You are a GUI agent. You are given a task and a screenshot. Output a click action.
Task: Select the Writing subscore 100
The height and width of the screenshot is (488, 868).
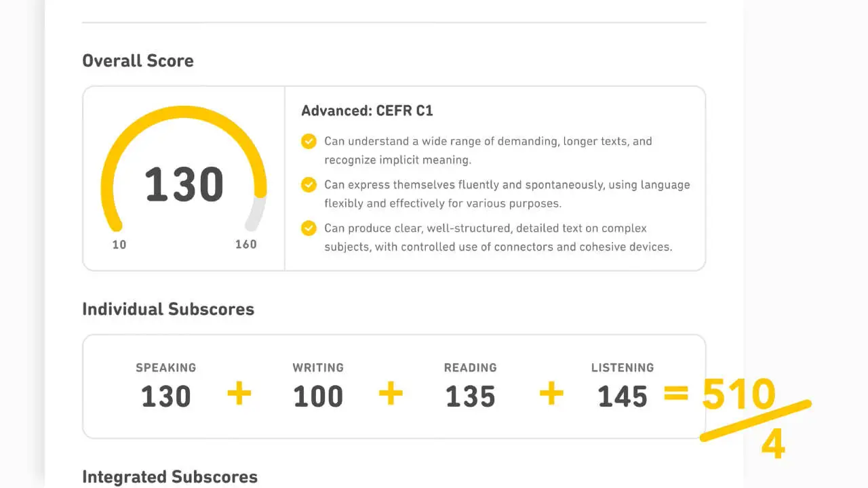coord(318,396)
